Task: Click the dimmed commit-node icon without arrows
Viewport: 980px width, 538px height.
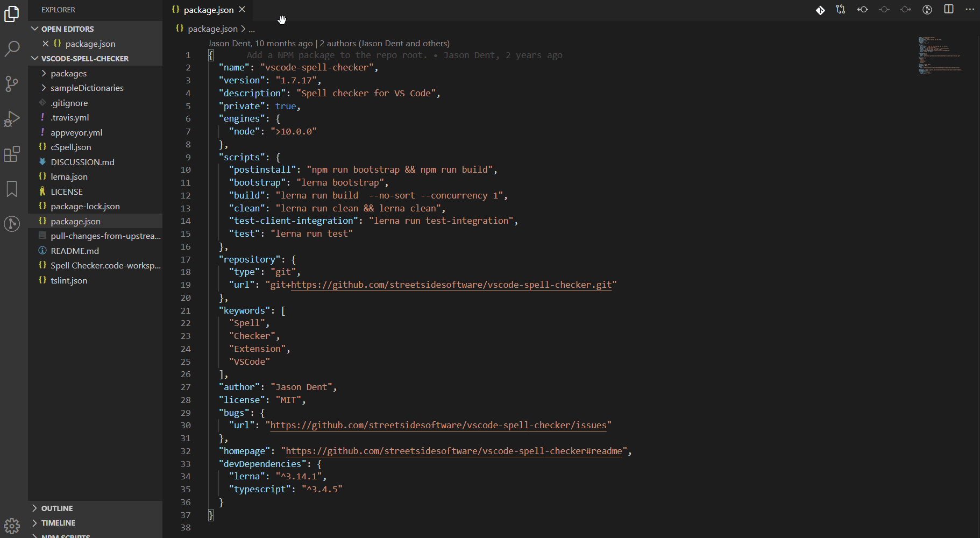Action: coord(884,10)
